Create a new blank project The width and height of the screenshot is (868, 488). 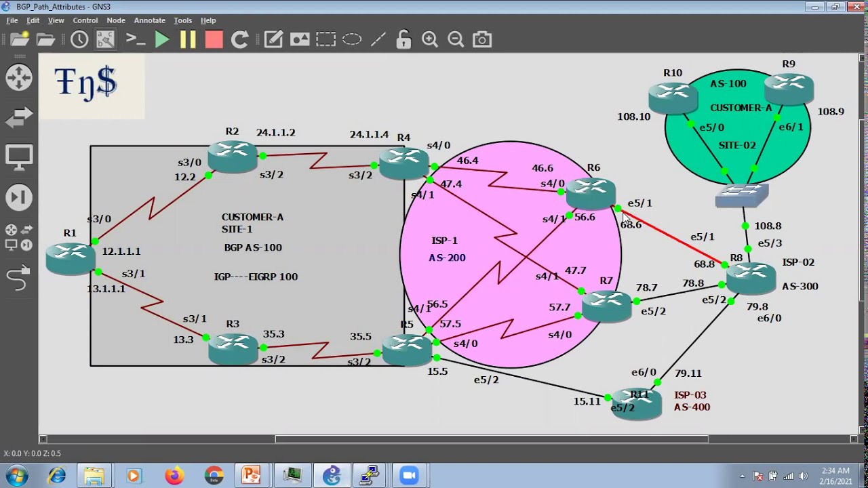19,39
